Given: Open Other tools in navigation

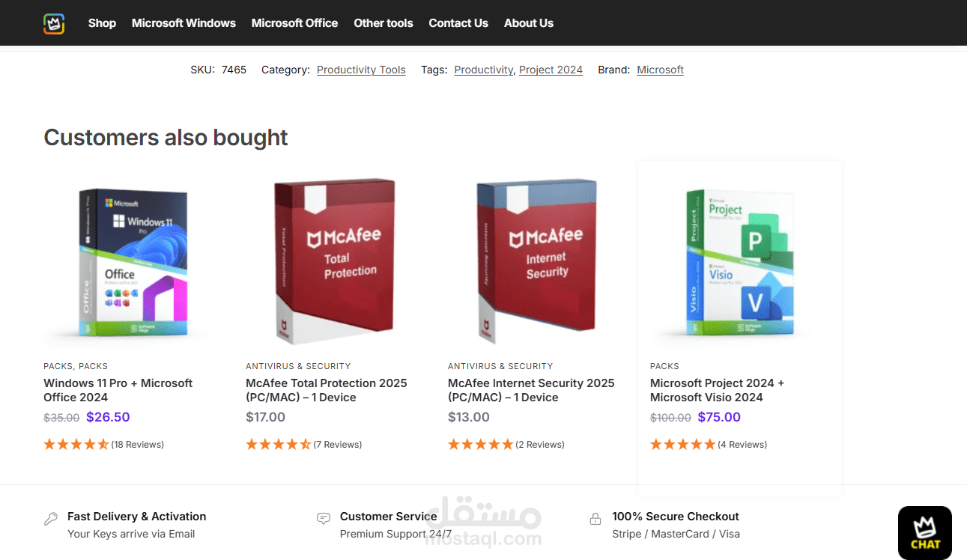Looking at the screenshot, I should 384,23.
